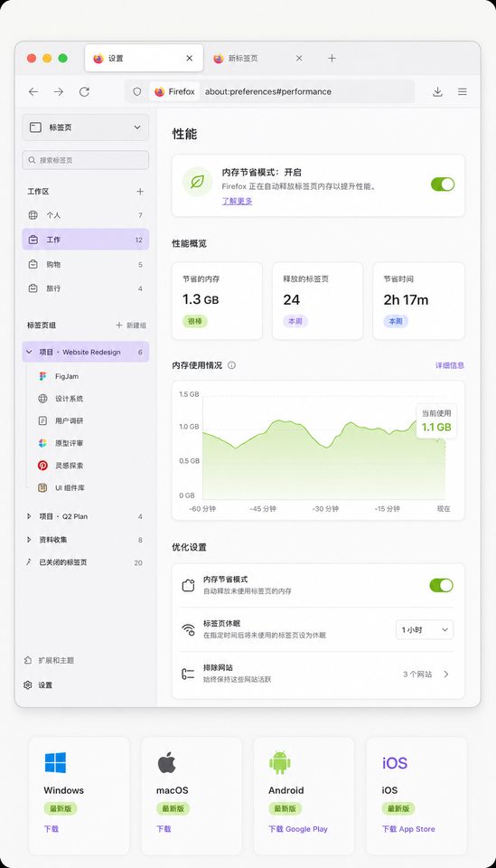Click the icon beside UI 组件库
496x868 pixels.
42,487
